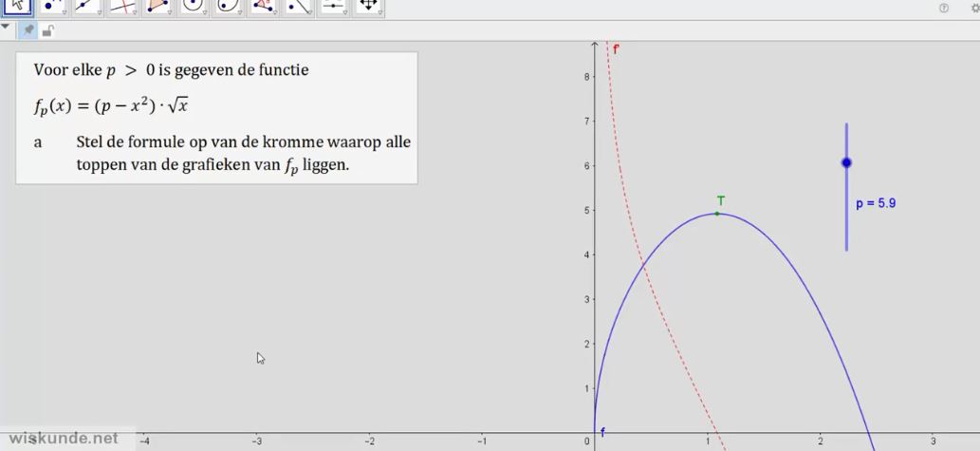
Task: Click the slider label p = 5.9
Action: [x=876, y=203]
